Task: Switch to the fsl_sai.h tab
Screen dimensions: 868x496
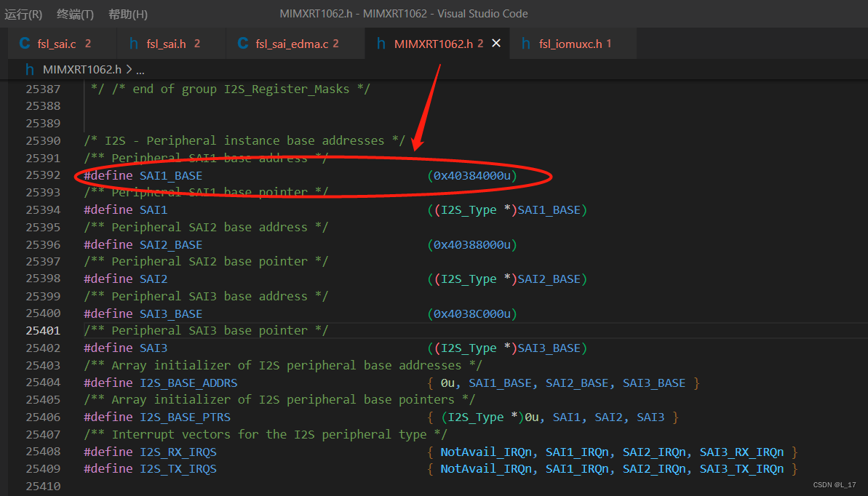Action: (x=172, y=44)
